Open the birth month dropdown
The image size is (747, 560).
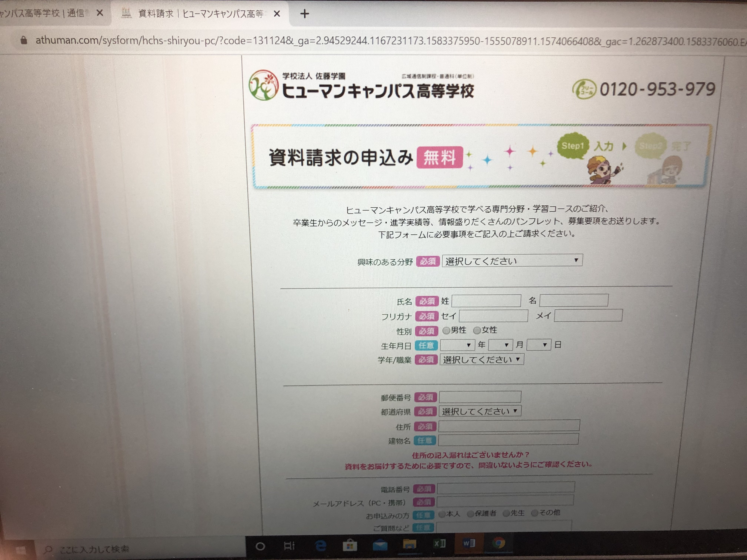pos(500,345)
